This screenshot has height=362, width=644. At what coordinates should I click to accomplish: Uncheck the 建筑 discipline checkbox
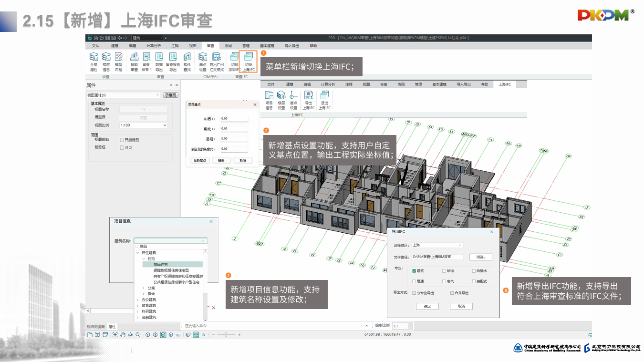[x=414, y=271]
